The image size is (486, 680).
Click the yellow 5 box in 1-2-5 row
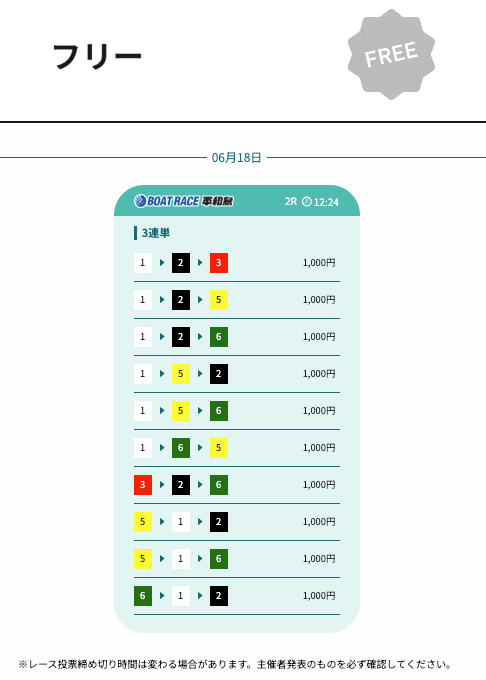click(219, 300)
